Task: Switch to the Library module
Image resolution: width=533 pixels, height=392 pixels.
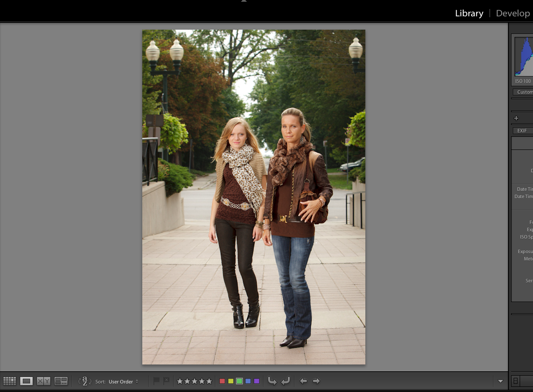Action: (469, 13)
